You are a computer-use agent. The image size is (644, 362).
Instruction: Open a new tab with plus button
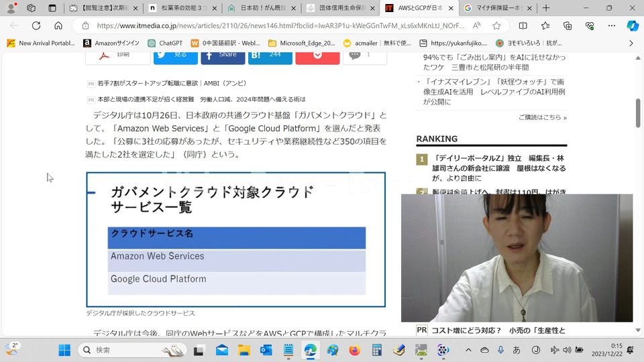[546, 8]
